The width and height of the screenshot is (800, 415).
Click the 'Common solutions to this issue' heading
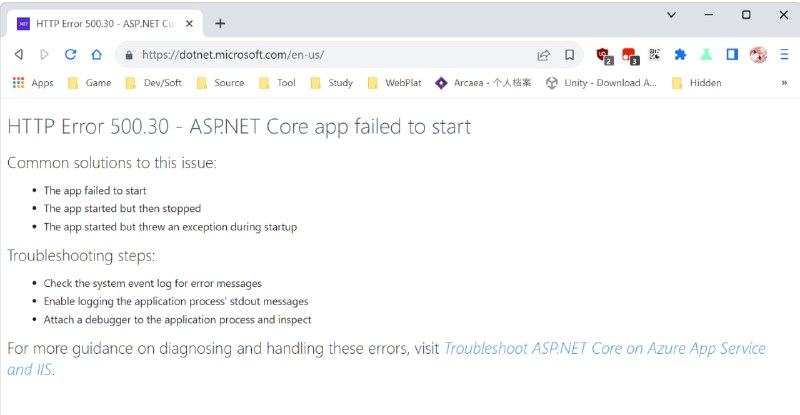(112, 163)
